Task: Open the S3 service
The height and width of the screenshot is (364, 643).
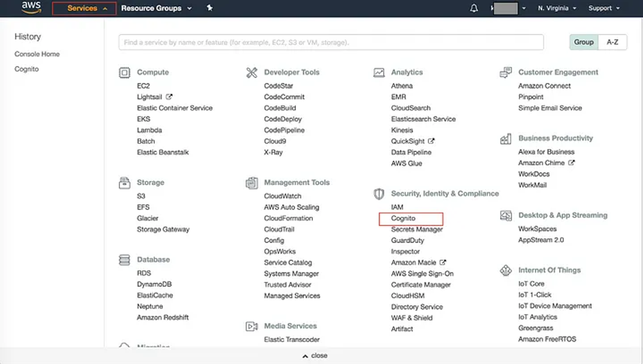Action: click(141, 196)
